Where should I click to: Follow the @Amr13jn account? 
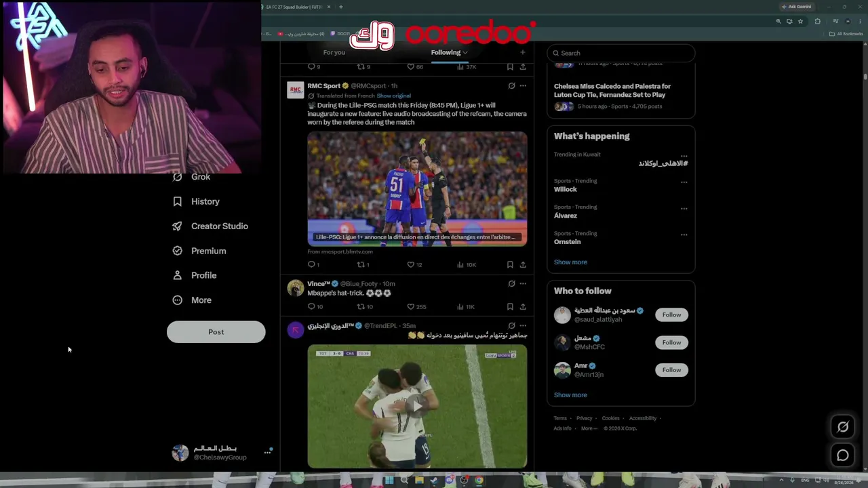coord(671,370)
